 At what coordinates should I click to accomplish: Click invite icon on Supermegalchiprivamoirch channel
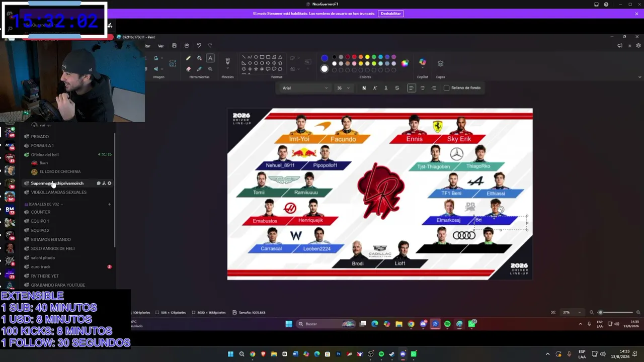point(104,184)
